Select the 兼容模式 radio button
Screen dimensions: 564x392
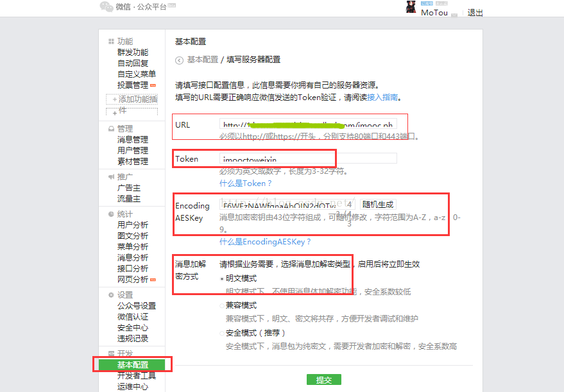(223, 306)
